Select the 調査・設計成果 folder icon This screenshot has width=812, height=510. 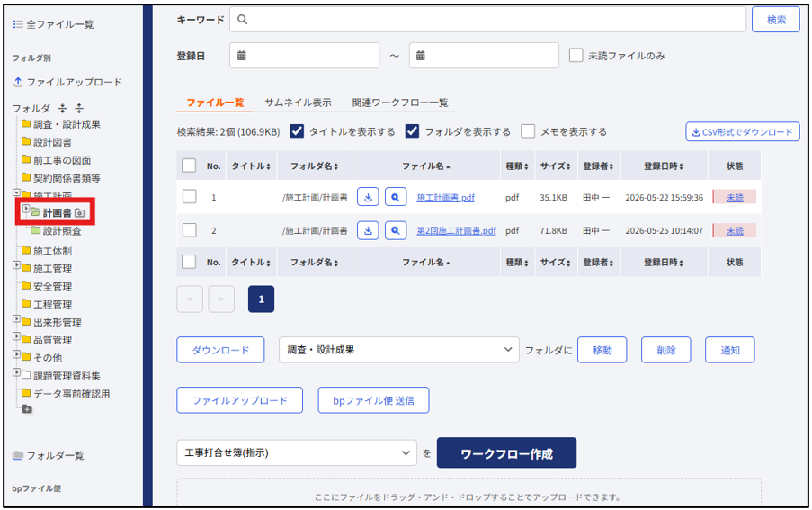coord(26,124)
